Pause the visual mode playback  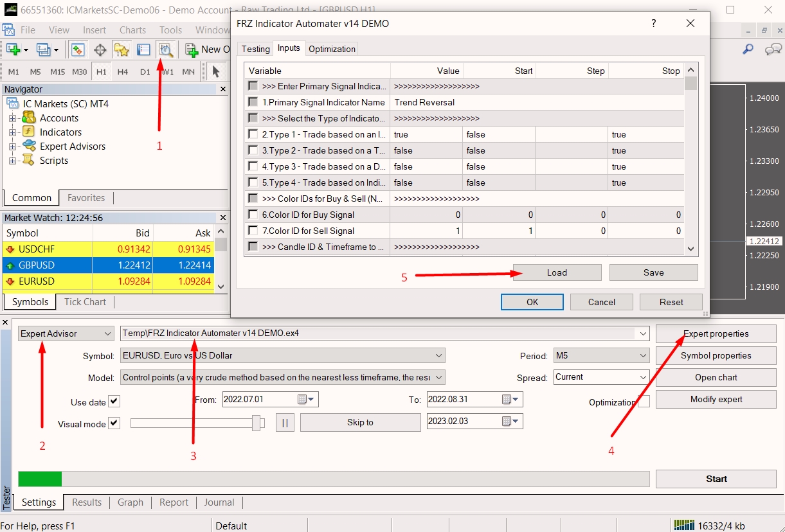pyautogui.click(x=285, y=422)
